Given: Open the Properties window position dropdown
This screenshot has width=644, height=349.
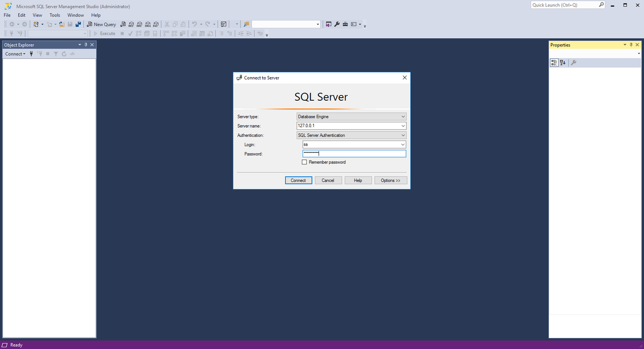Looking at the screenshot, I should [x=625, y=45].
